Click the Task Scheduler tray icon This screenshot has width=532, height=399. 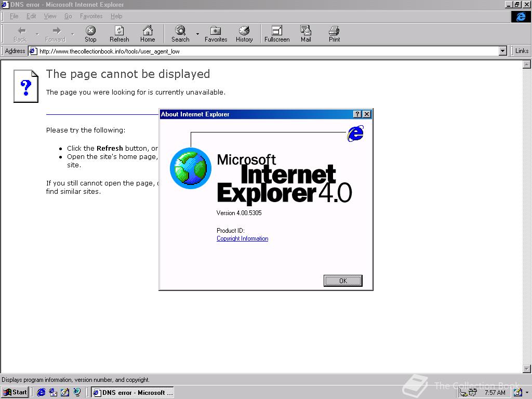473,393
